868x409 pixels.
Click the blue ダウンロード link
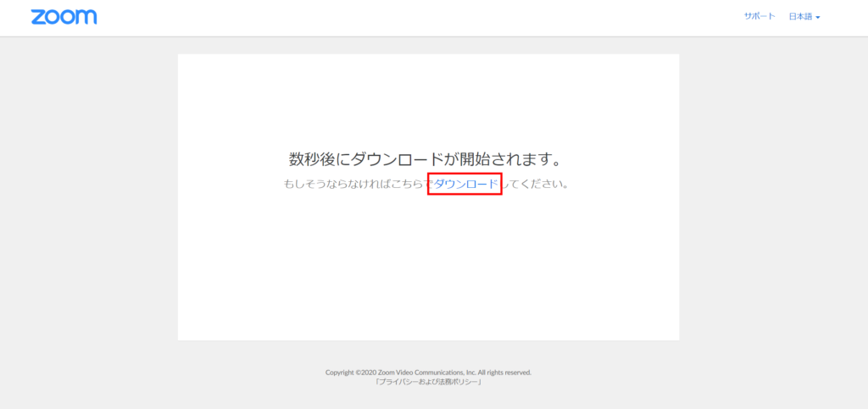465,184
